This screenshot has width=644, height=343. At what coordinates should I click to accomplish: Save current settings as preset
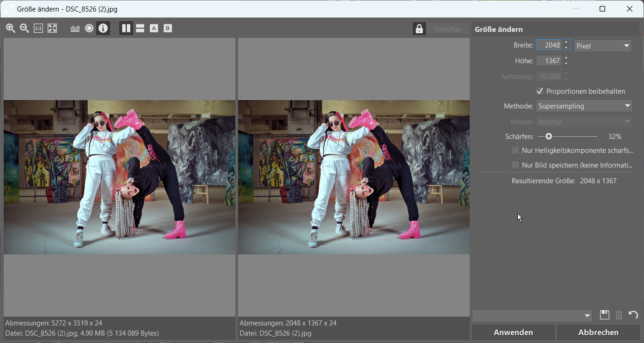point(604,315)
